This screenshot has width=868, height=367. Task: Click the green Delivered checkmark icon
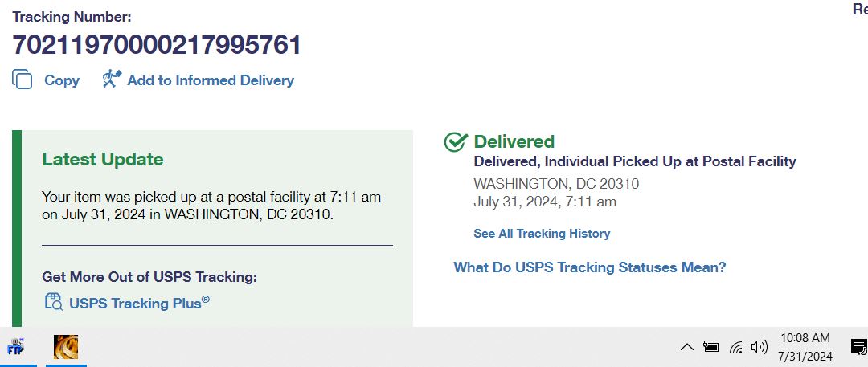tap(457, 141)
